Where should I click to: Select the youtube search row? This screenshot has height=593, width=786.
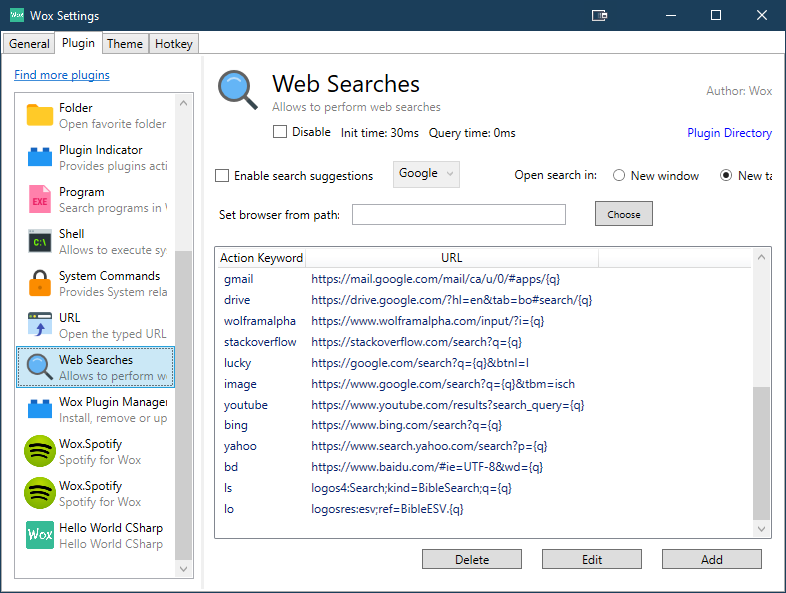coord(484,405)
